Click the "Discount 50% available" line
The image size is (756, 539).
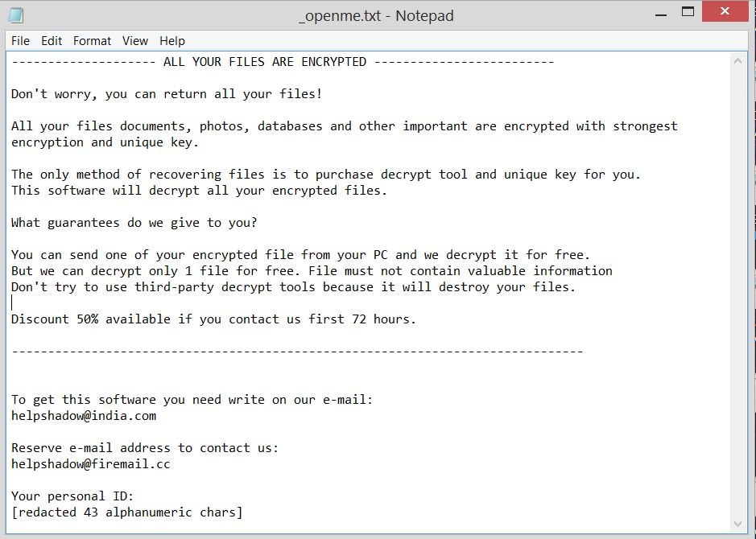(213, 319)
